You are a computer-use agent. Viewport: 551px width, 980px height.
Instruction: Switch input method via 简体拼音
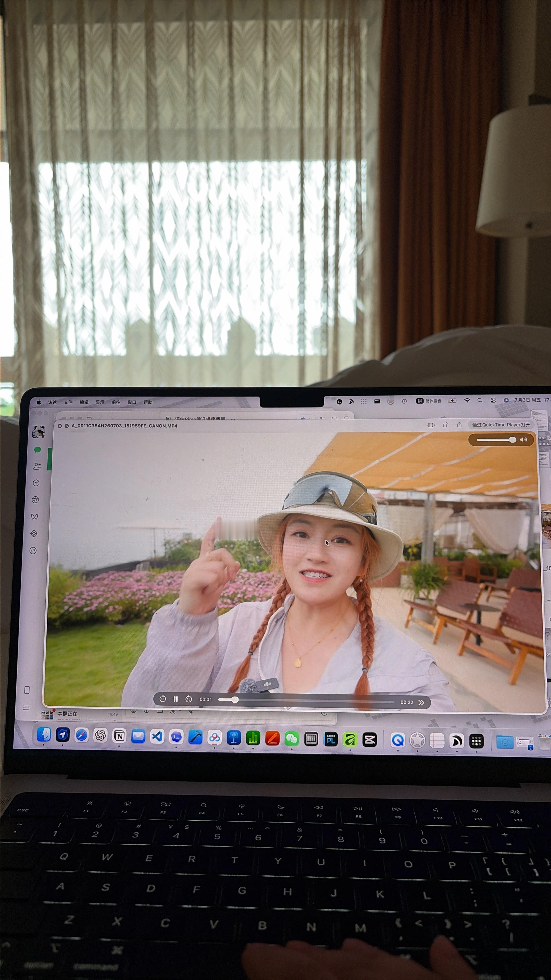point(429,401)
